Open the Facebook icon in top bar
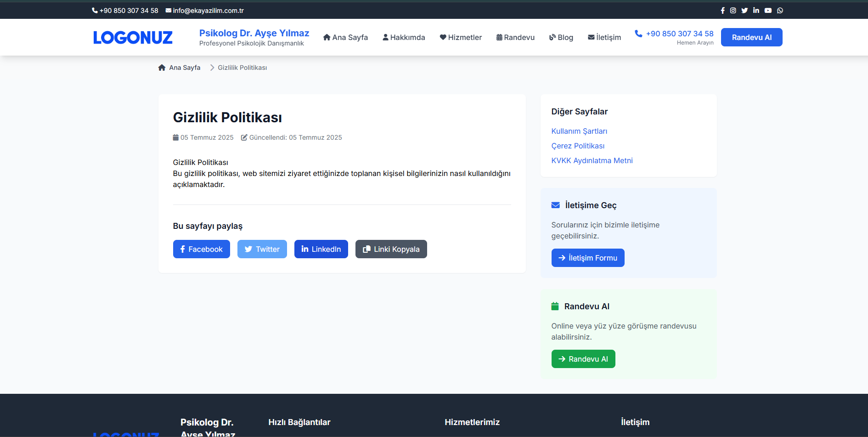The image size is (868, 437). pos(722,11)
